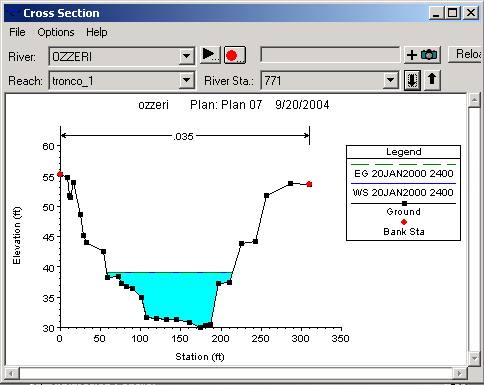Open the File menu
Viewport: 484px width, 385px height.
pos(17,32)
